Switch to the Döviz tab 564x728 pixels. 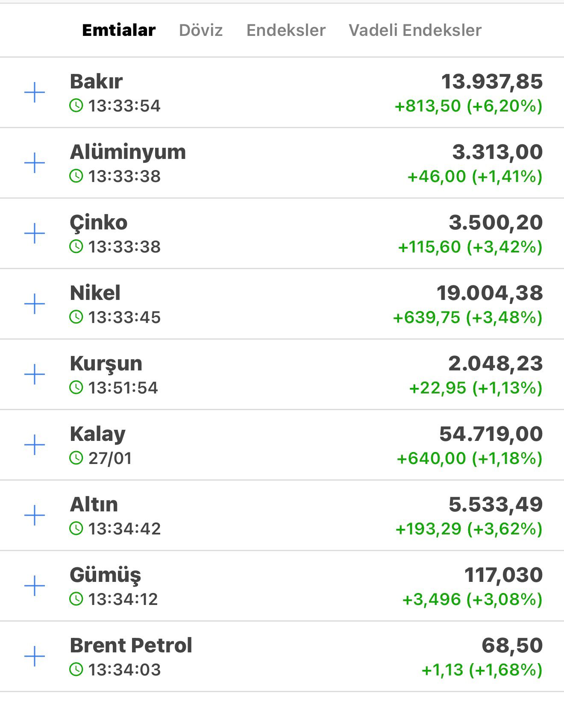coord(201,30)
